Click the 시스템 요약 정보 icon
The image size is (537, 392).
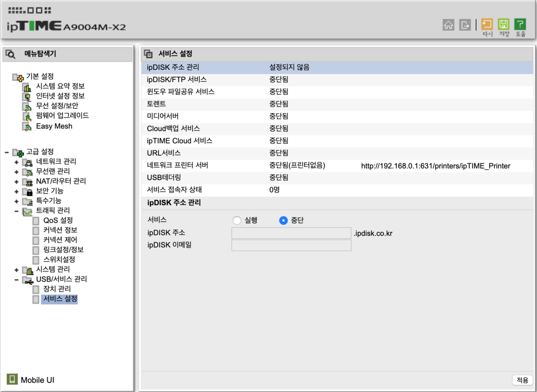click(x=27, y=86)
